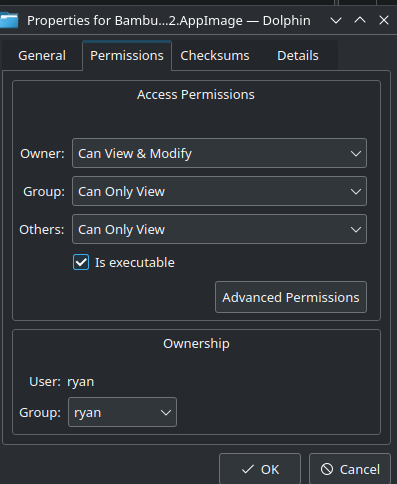The image size is (397, 484).
Task: Confirm changes with OK button
Action: 260,469
